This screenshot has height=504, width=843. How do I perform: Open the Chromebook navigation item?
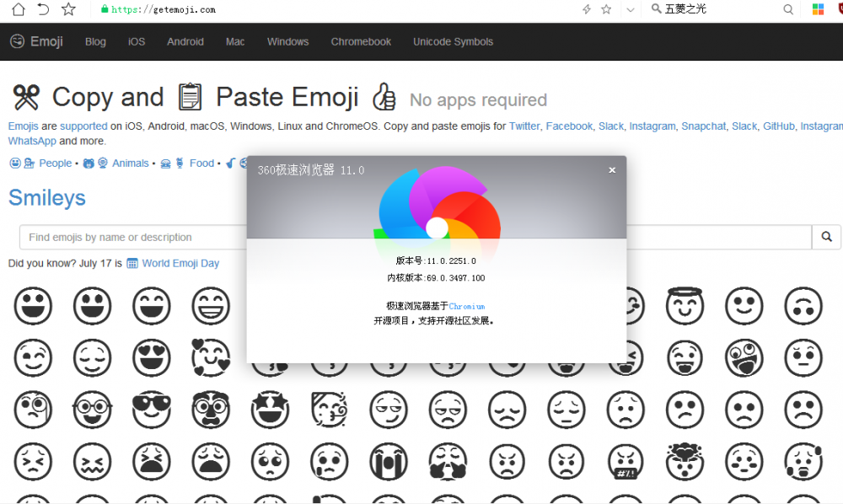pos(361,41)
